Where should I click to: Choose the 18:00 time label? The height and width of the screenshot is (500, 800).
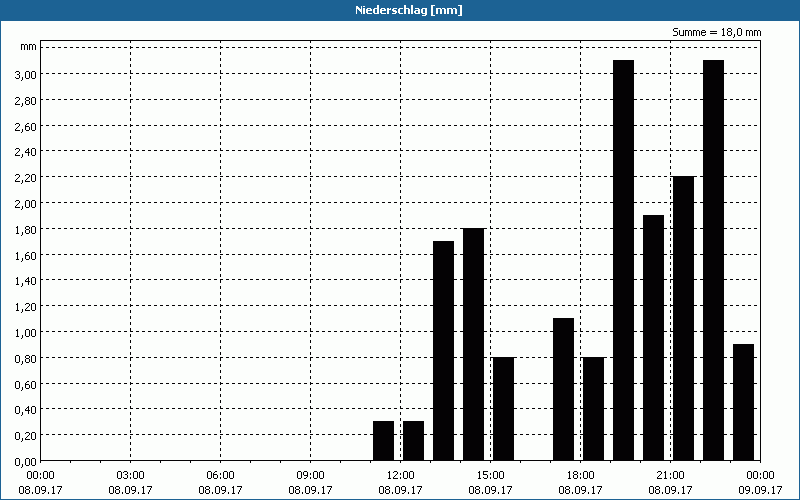pyautogui.click(x=580, y=476)
